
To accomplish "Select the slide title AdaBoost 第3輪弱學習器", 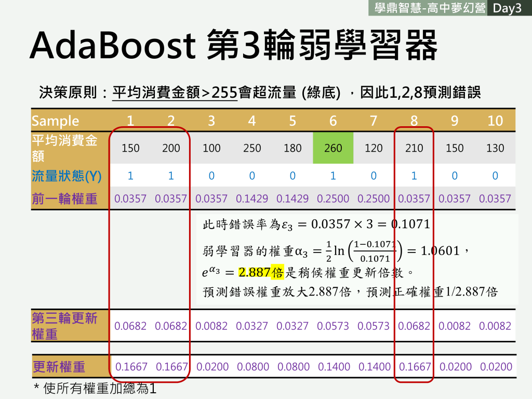I will 233,46.
